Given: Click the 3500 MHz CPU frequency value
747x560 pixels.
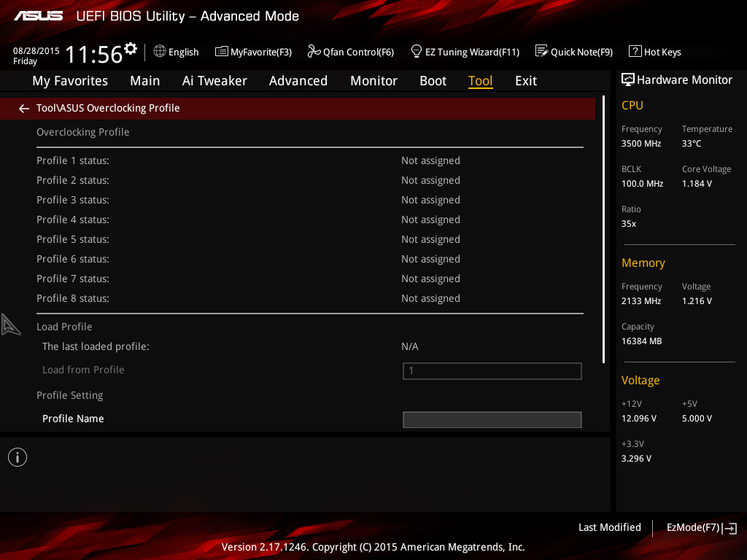Looking at the screenshot, I should (x=641, y=144).
